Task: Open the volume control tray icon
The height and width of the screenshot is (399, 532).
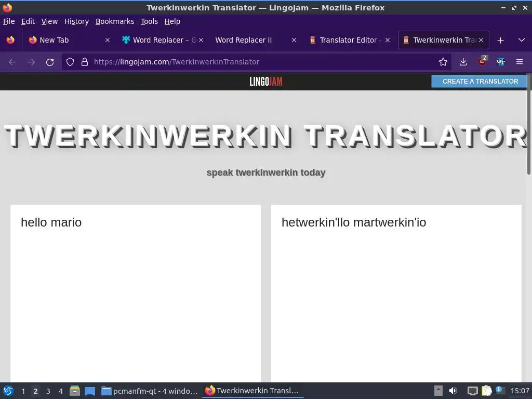Action: point(453,391)
